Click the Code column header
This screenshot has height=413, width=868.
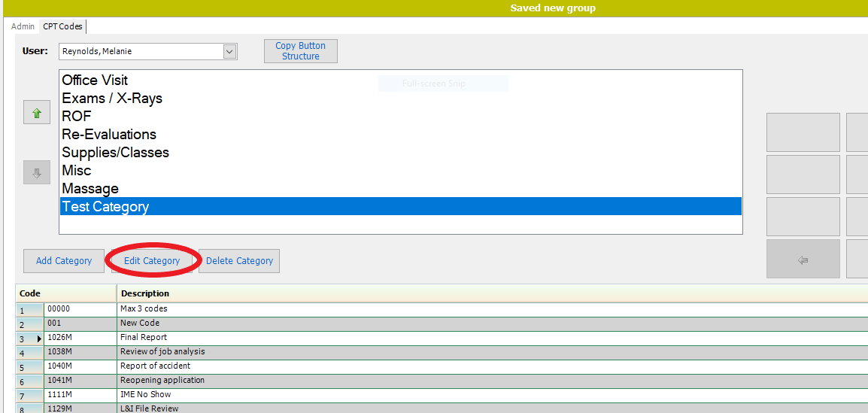(66, 293)
